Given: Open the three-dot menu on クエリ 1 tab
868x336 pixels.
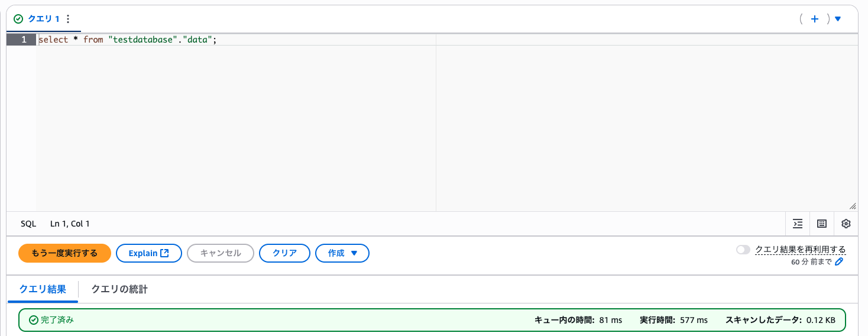Looking at the screenshot, I should tap(67, 19).
